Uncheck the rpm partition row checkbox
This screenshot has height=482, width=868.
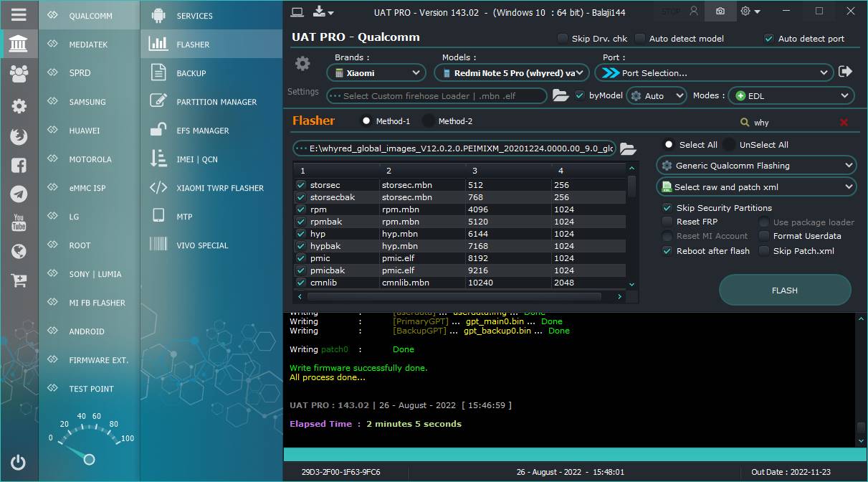301,209
